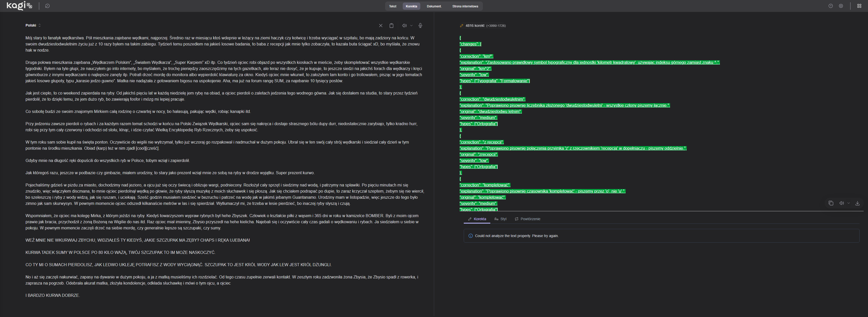
Task: Copy corrected output text
Action: tap(831, 203)
